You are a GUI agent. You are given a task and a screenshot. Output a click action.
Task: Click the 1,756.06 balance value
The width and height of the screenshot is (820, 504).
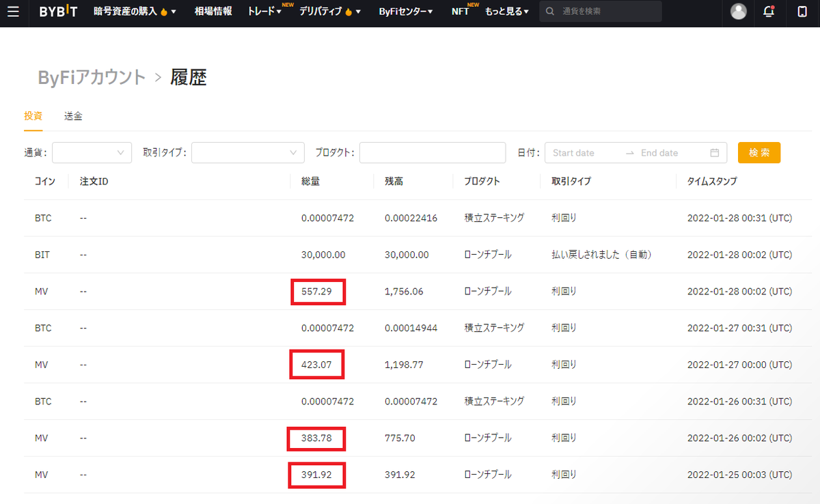coord(404,292)
